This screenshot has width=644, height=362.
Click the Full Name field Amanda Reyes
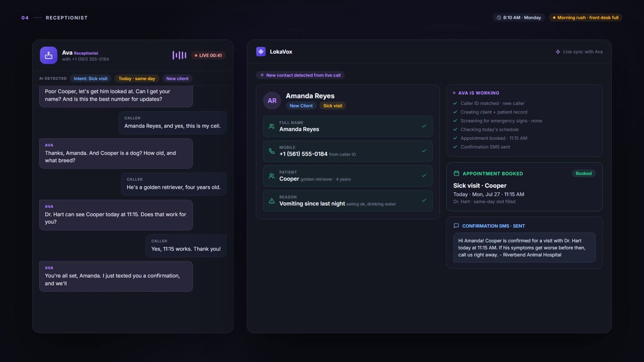348,127
